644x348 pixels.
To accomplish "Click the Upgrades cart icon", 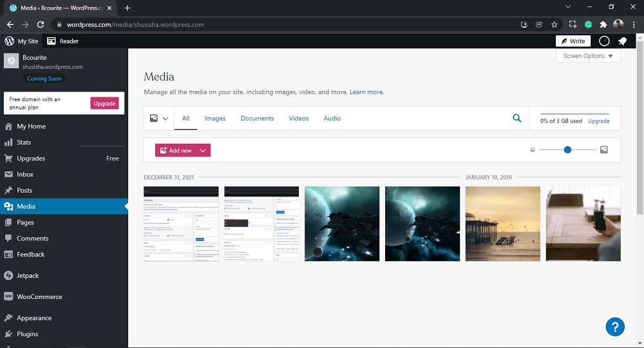I will [x=8, y=159].
